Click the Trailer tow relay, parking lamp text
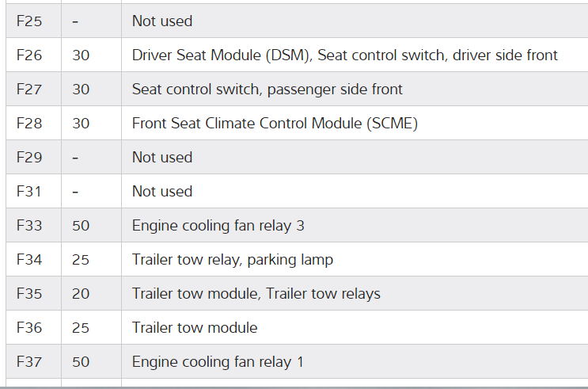588x389 pixels. 233,260
